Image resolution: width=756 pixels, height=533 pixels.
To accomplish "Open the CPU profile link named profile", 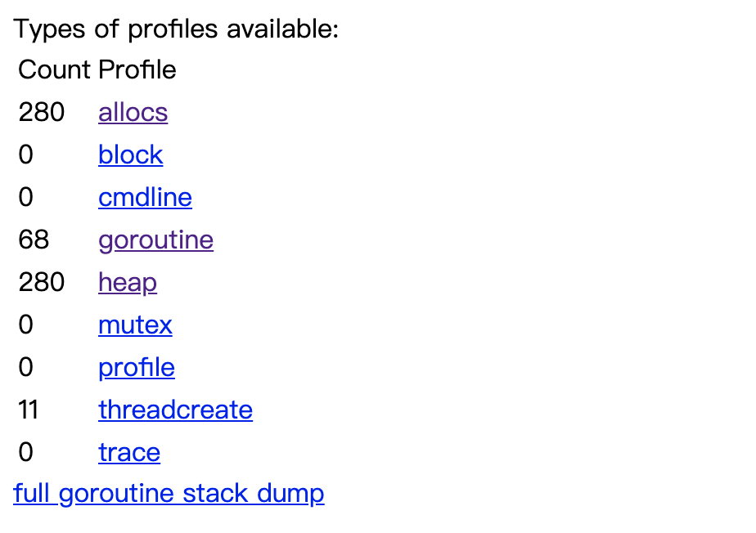I will tap(137, 368).
